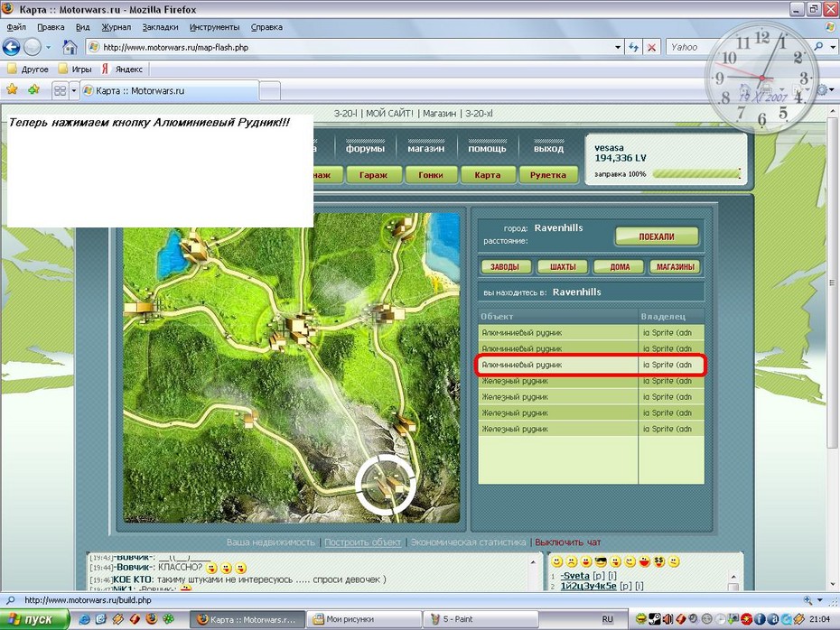The height and width of the screenshot is (630, 840).
Task: Open the форумы navigation item
Action: tap(365, 148)
